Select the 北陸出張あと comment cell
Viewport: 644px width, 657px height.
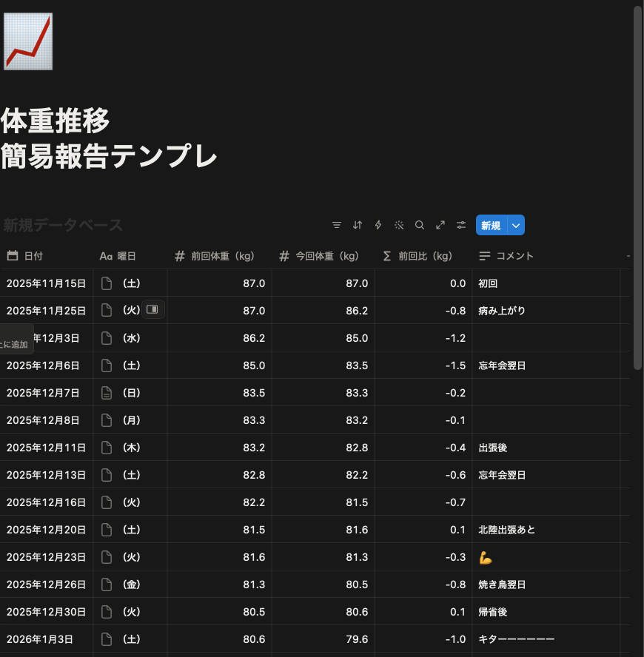546,530
